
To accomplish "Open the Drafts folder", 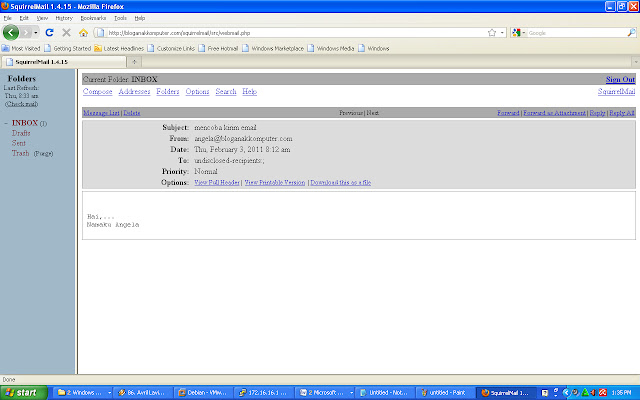I will pos(21,133).
